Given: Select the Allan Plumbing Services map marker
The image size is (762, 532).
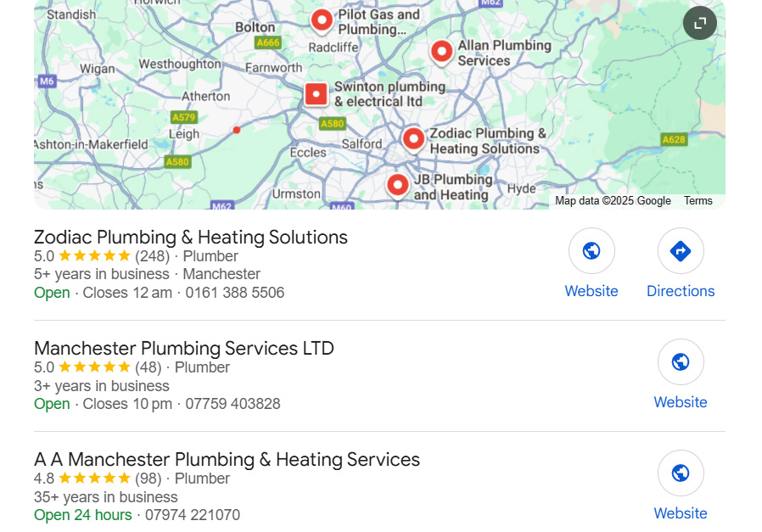Looking at the screenshot, I should [441, 52].
